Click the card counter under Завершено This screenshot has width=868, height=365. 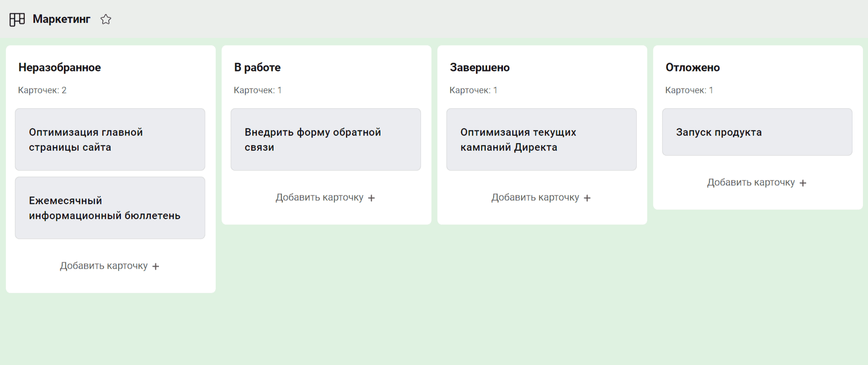(x=473, y=90)
